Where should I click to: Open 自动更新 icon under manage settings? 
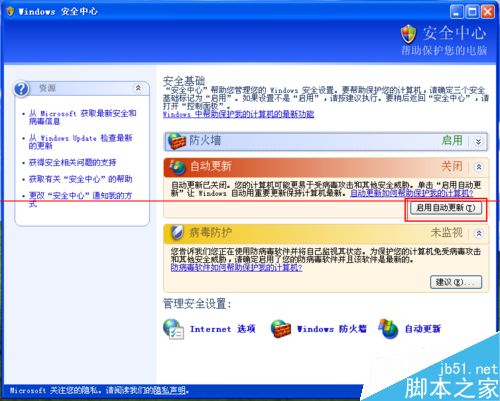(388, 329)
